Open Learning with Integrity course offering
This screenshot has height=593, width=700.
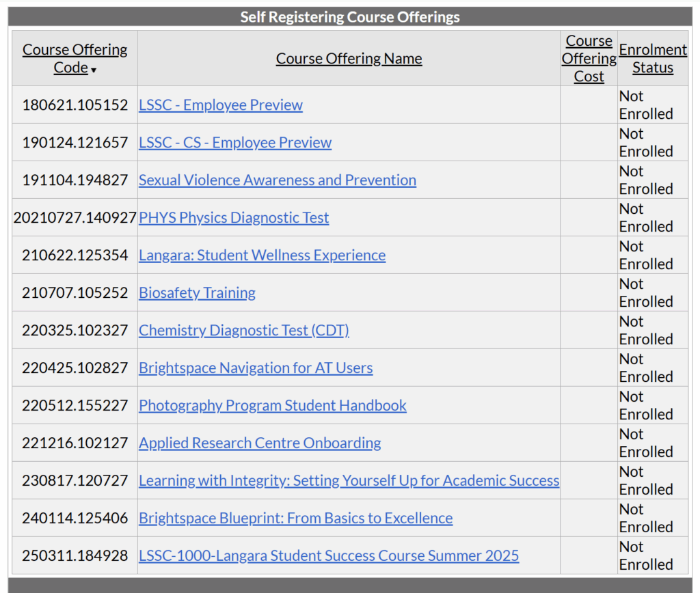(349, 480)
